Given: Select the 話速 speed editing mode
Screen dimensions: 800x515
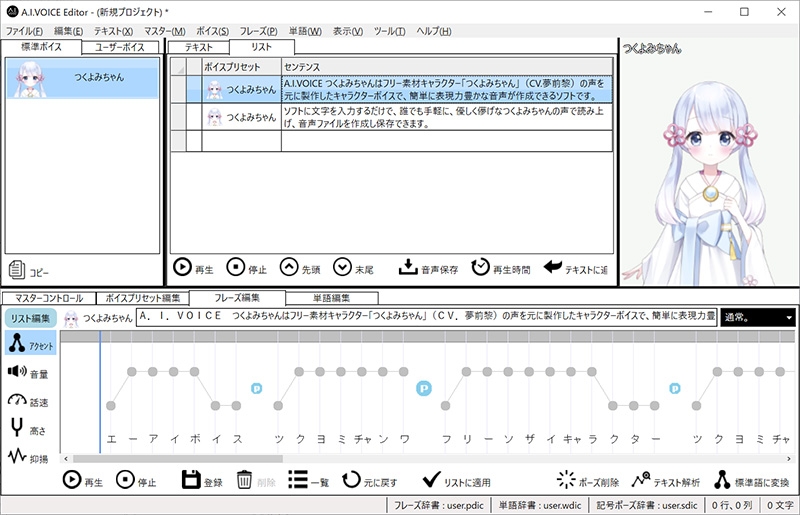Looking at the screenshot, I should (x=28, y=401).
